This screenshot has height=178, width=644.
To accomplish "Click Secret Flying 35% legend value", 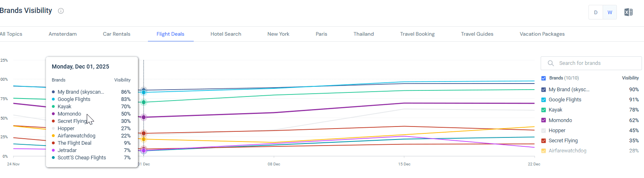I will (x=634, y=141).
